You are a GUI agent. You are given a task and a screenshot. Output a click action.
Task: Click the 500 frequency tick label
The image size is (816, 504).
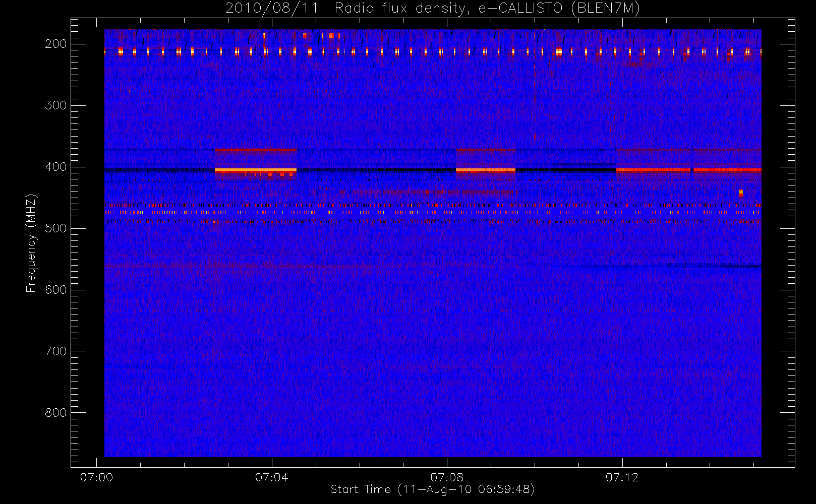(x=56, y=228)
